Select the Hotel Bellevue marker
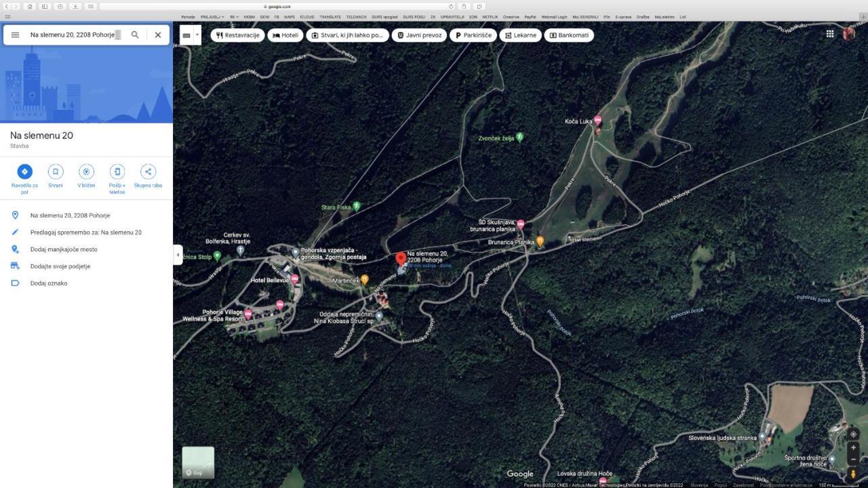Image resolution: width=868 pixels, height=488 pixels. click(295, 279)
